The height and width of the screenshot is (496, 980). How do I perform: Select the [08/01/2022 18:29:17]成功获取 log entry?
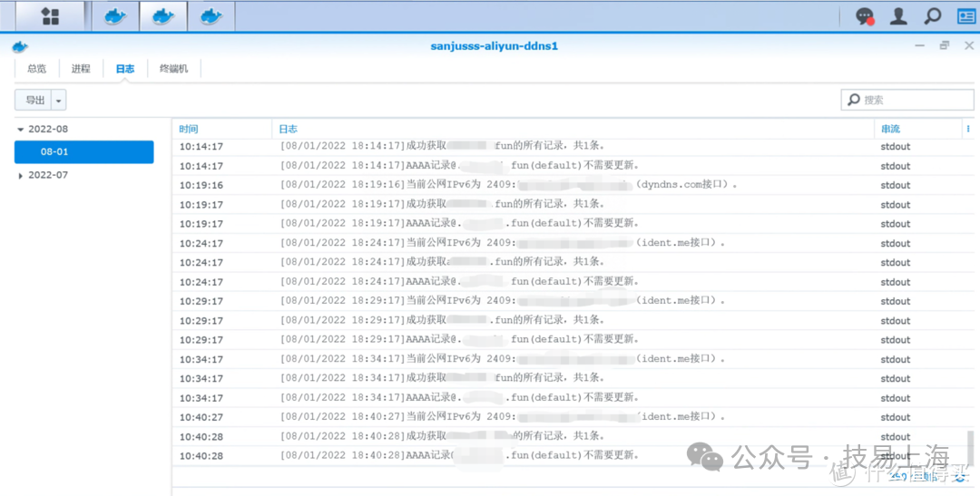click(x=443, y=320)
